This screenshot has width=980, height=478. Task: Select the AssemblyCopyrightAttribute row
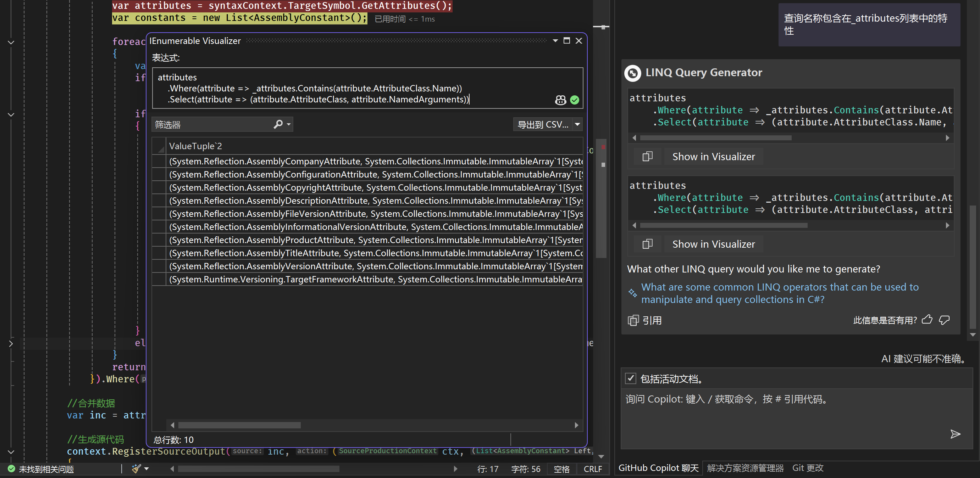pyautogui.click(x=374, y=187)
